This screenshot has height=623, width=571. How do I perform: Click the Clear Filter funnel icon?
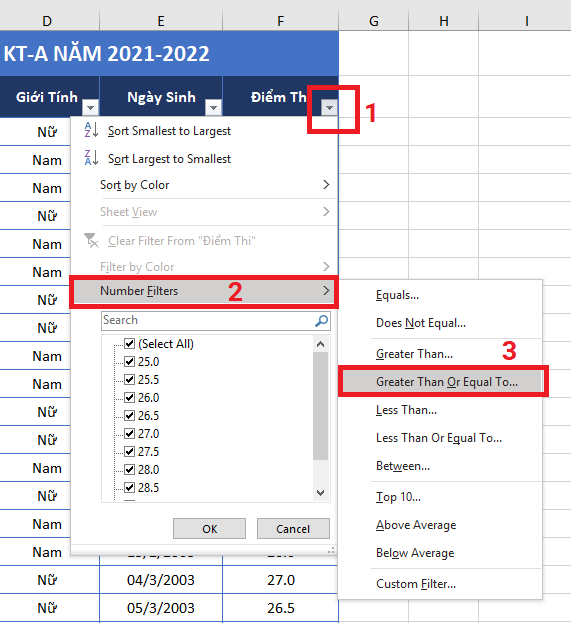91,240
